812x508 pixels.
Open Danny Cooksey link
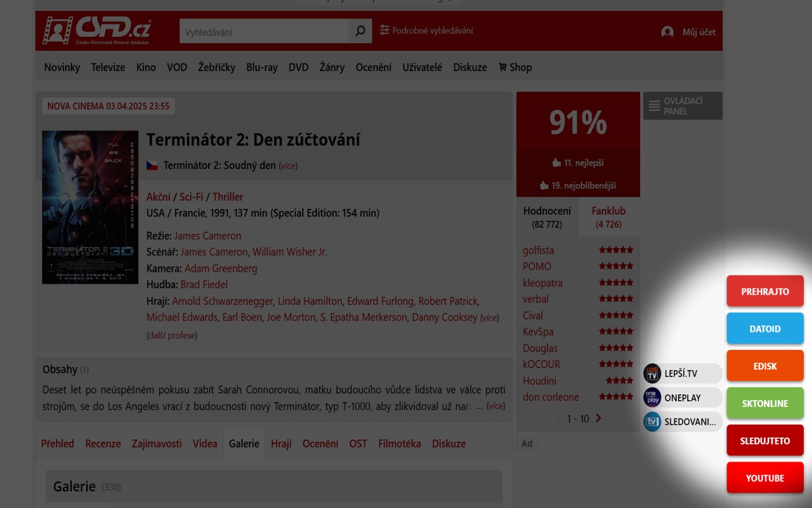coord(445,317)
